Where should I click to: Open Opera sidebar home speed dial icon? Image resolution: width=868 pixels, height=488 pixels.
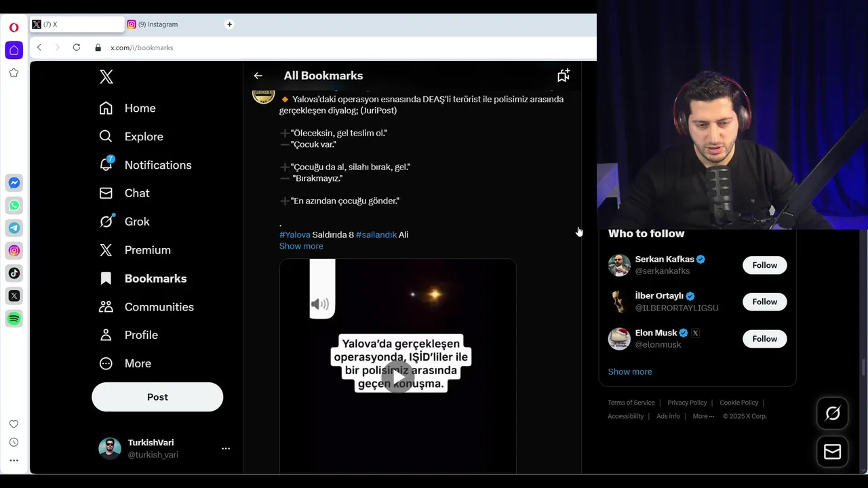coord(14,50)
